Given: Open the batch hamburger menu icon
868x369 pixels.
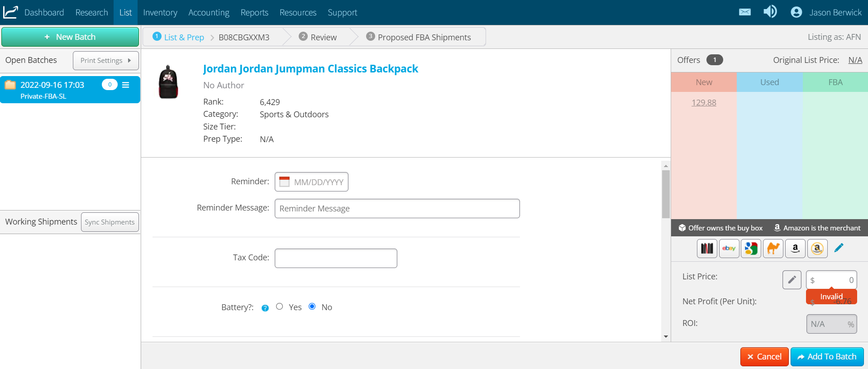Looking at the screenshot, I should (126, 85).
